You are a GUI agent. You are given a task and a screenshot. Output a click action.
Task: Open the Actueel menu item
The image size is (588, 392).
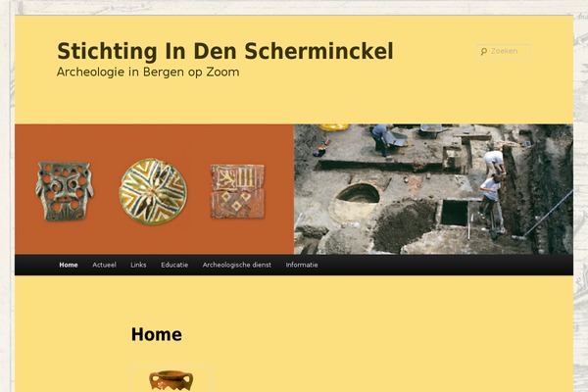pos(104,265)
